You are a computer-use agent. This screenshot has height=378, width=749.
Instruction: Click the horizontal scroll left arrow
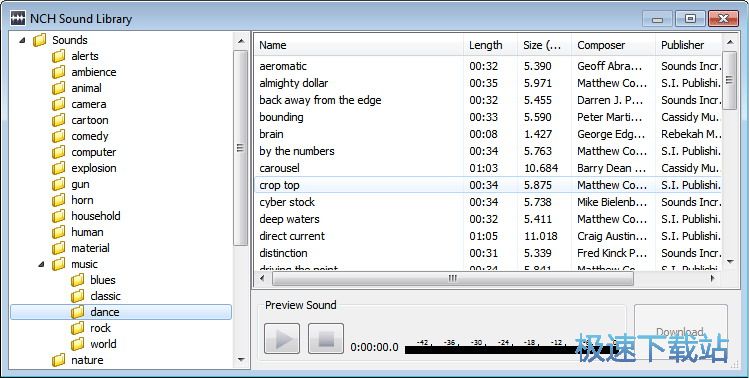click(x=262, y=278)
